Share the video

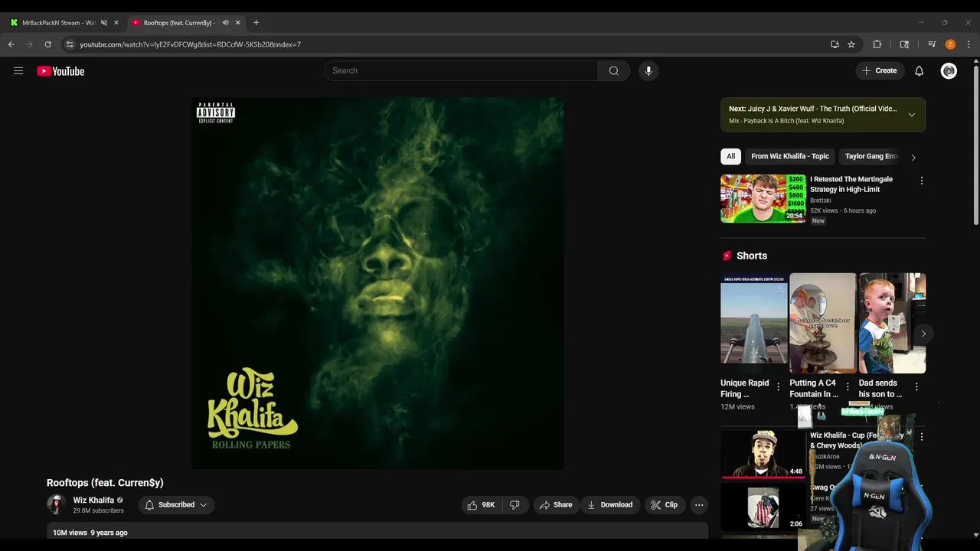[556, 505]
